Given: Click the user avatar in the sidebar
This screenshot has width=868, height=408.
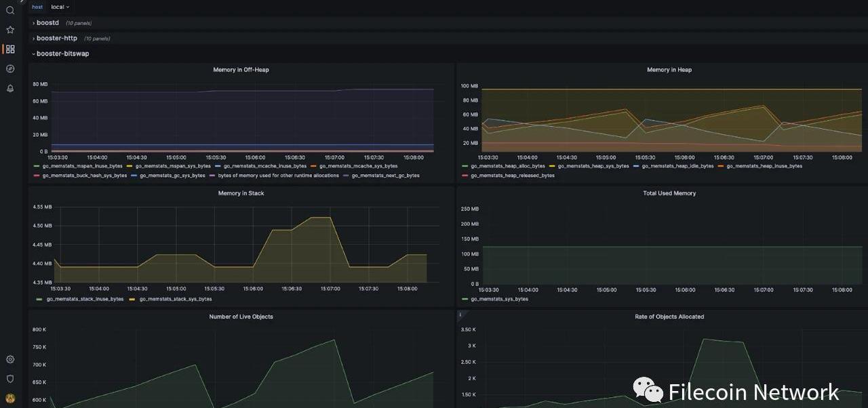Looking at the screenshot, I should (10, 399).
